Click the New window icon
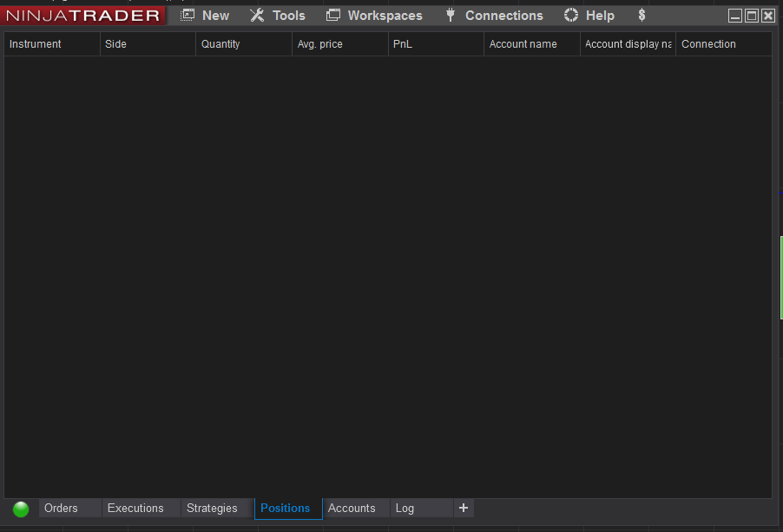This screenshot has height=532, width=783. pyautogui.click(x=188, y=15)
